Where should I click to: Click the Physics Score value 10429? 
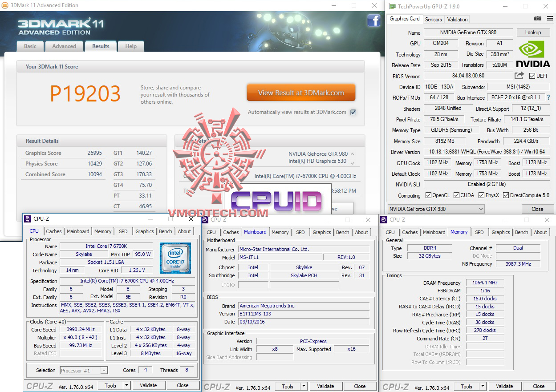click(95, 164)
